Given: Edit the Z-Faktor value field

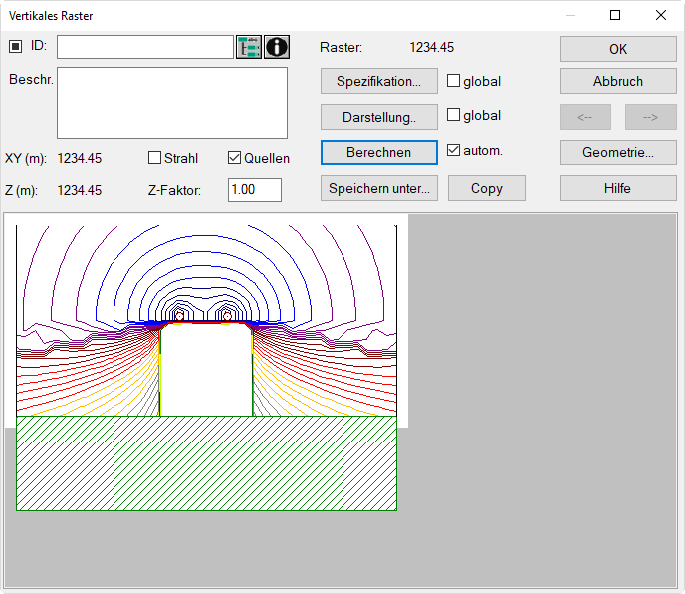Looking at the screenshot, I should [255, 190].
